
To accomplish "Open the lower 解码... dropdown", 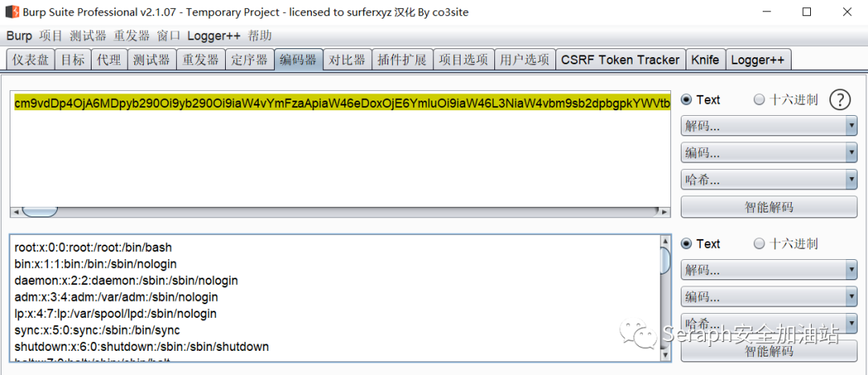I will pyautogui.click(x=769, y=270).
